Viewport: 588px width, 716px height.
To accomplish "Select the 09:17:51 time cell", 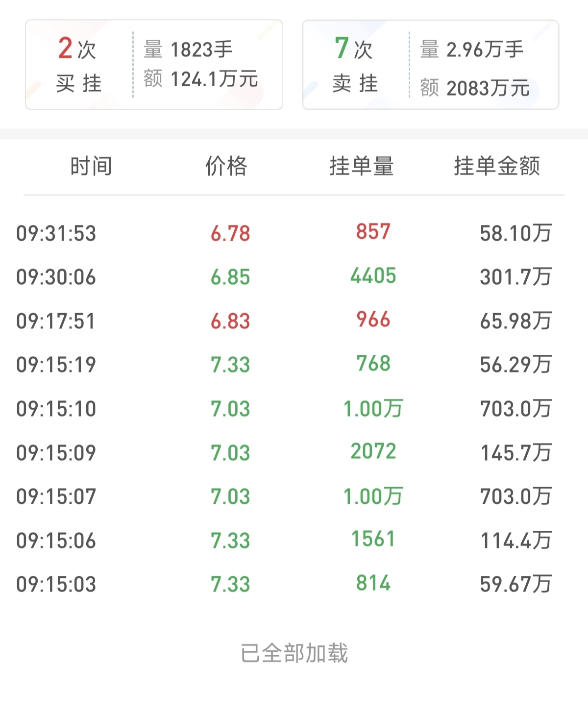I will coord(56,321).
